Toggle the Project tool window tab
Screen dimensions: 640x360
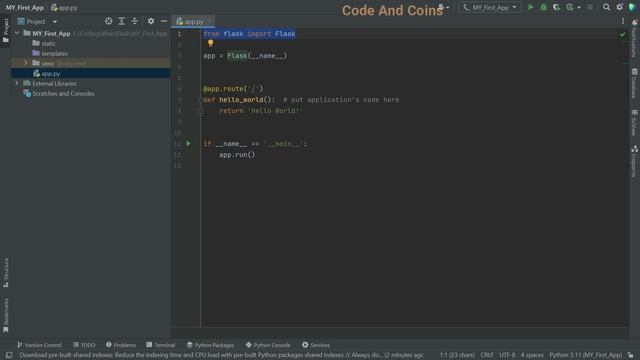(6, 31)
